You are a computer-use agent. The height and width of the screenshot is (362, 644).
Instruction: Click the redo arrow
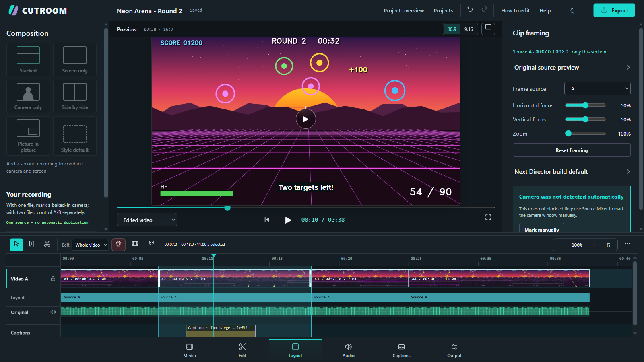[484, 9]
